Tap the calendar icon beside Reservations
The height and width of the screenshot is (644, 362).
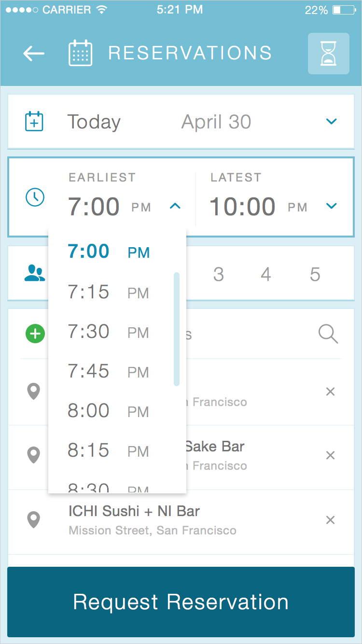click(x=80, y=53)
